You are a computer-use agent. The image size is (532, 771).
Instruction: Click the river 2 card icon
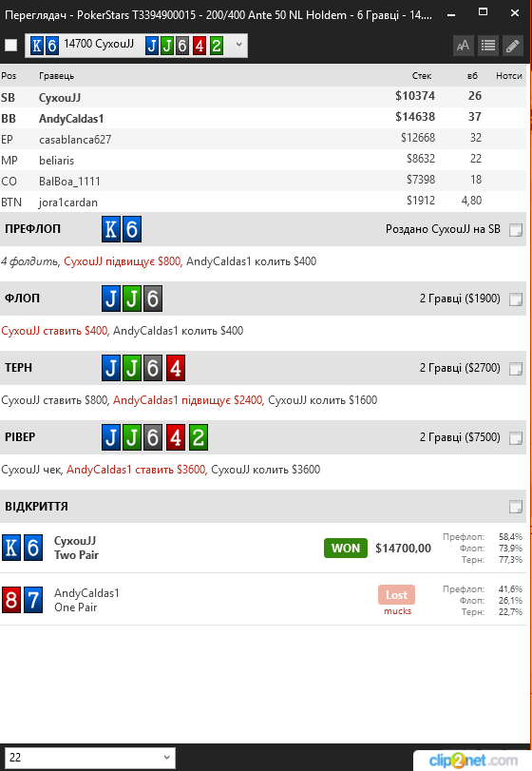[x=199, y=437]
